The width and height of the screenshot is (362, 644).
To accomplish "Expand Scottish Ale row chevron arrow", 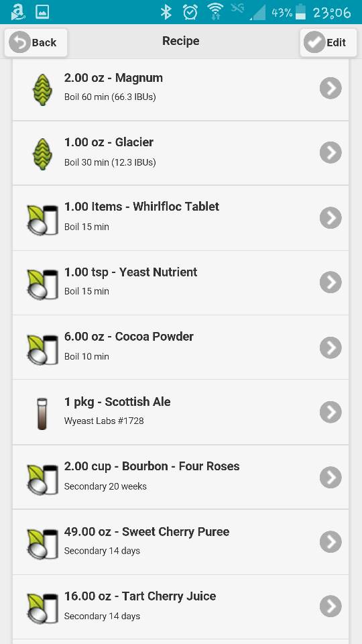I will click(x=330, y=412).
